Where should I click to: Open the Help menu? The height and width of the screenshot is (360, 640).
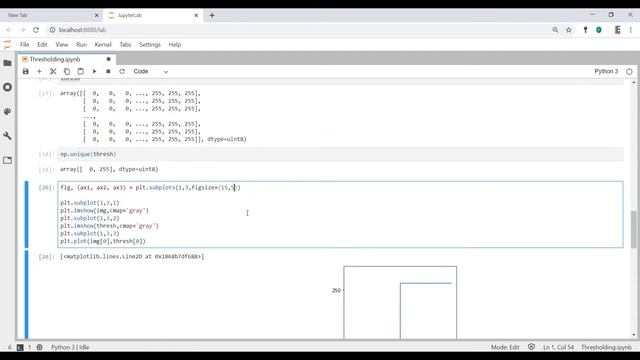(x=175, y=44)
